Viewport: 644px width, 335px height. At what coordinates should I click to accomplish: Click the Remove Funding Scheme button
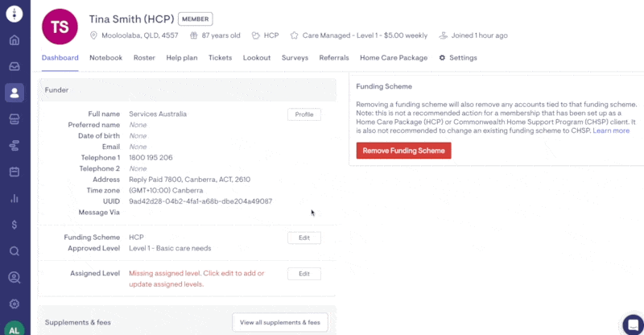click(404, 151)
